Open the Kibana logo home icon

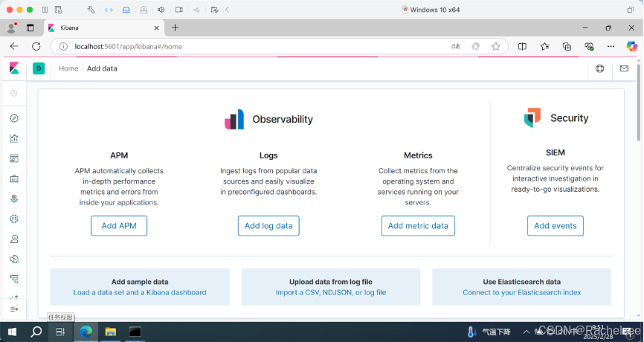click(x=14, y=68)
